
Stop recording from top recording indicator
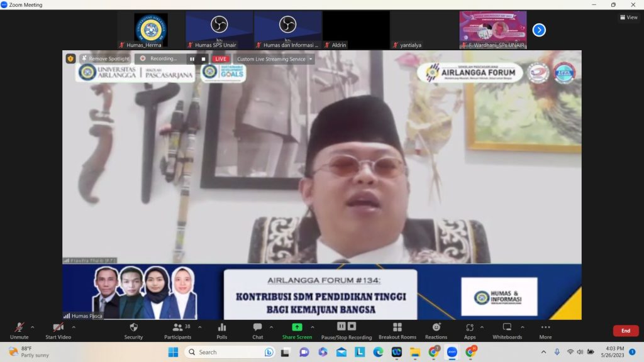203,58
